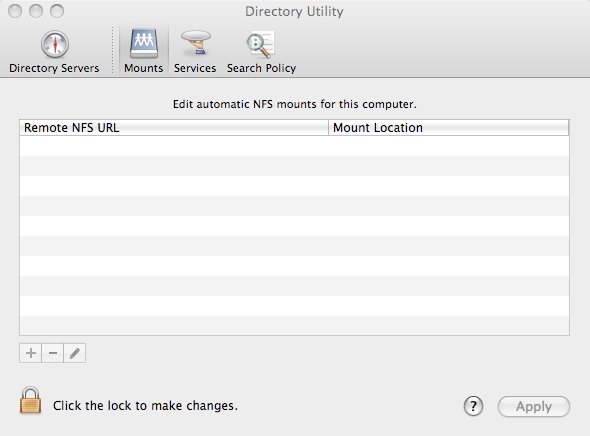The image size is (590, 436).
Task: Click the pencil edit mount button
Action: pyautogui.click(x=75, y=353)
